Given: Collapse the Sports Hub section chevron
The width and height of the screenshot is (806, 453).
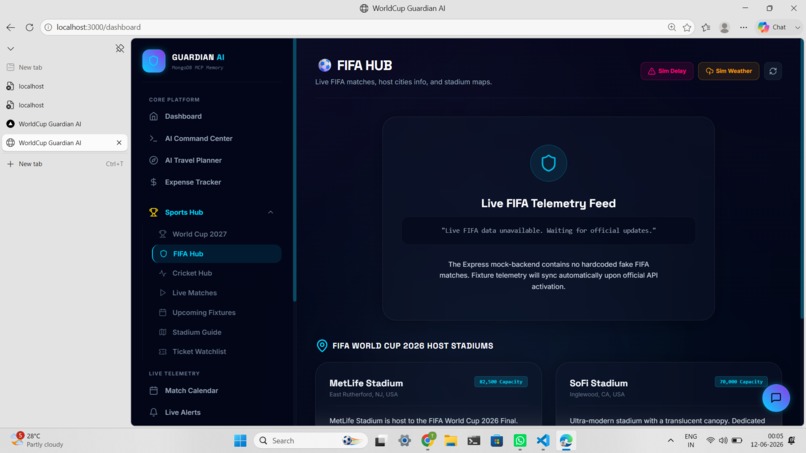Looking at the screenshot, I should [270, 212].
